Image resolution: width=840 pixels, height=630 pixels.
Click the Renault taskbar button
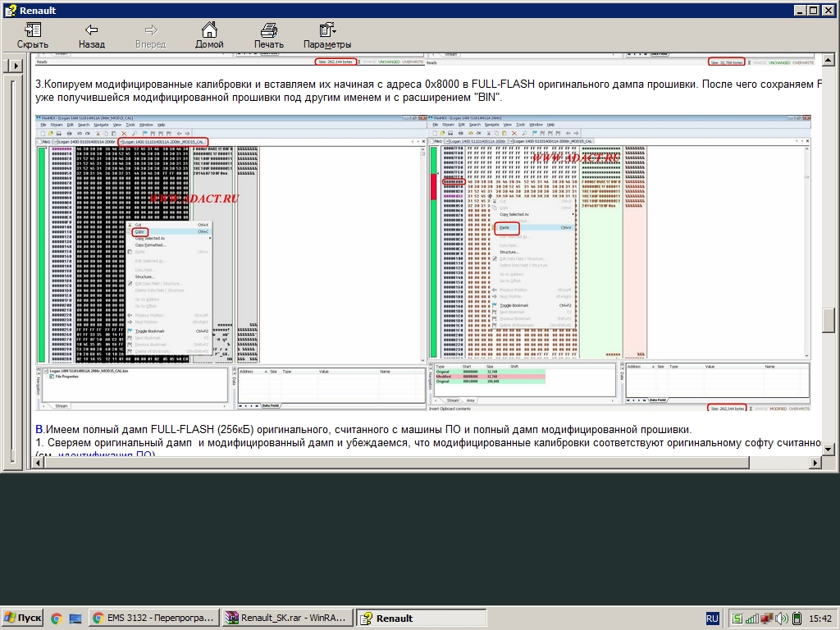(x=422, y=618)
